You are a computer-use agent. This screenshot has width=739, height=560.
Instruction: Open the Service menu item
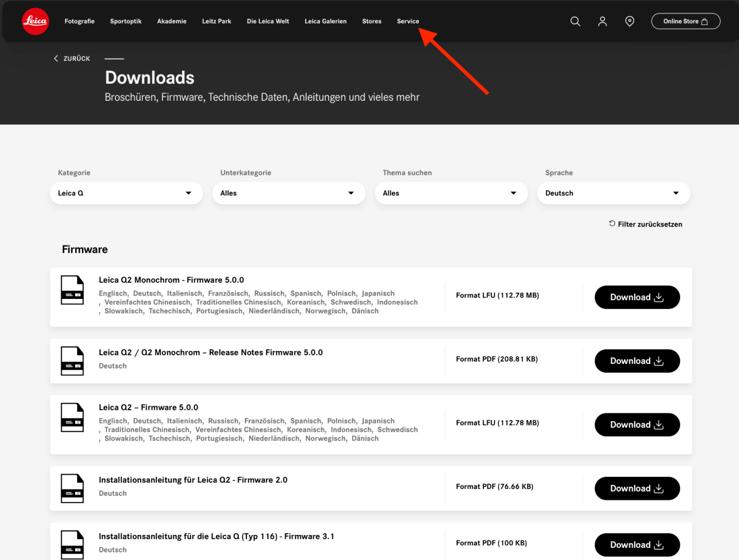408,22
